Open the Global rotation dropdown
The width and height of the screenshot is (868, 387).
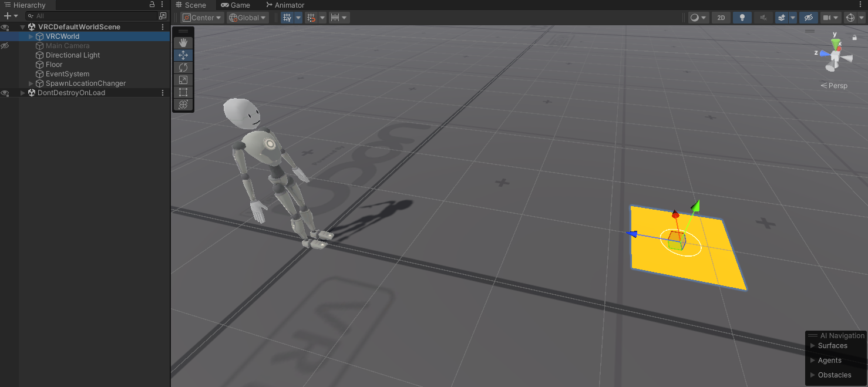tap(248, 18)
